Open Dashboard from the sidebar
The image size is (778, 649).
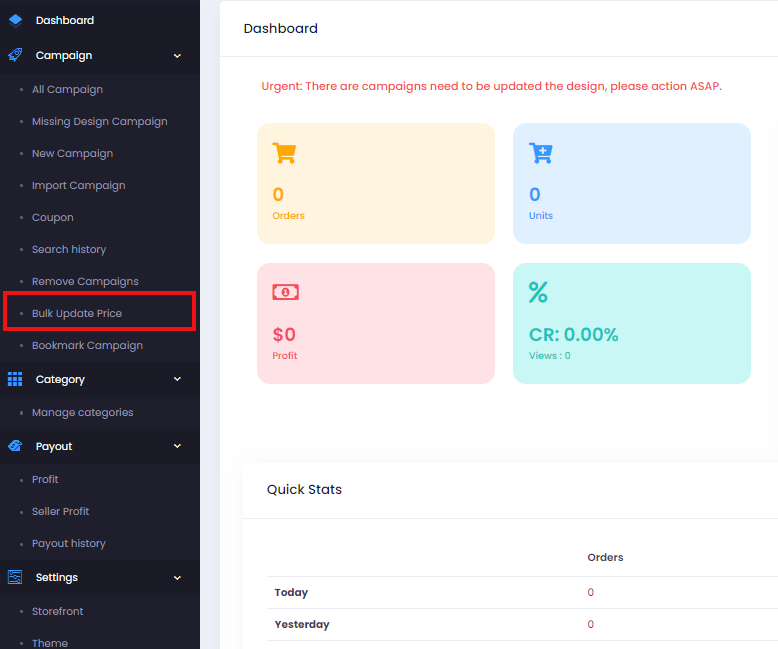[x=65, y=20]
